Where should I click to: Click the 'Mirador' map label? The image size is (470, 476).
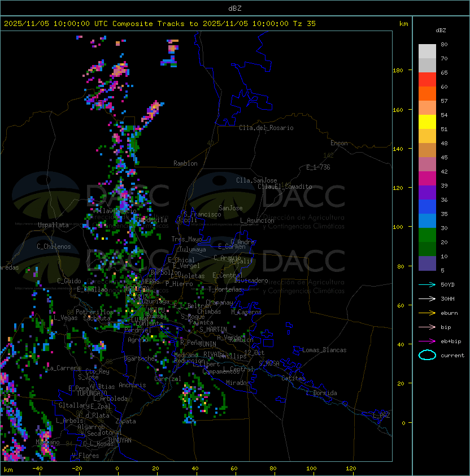238,383
